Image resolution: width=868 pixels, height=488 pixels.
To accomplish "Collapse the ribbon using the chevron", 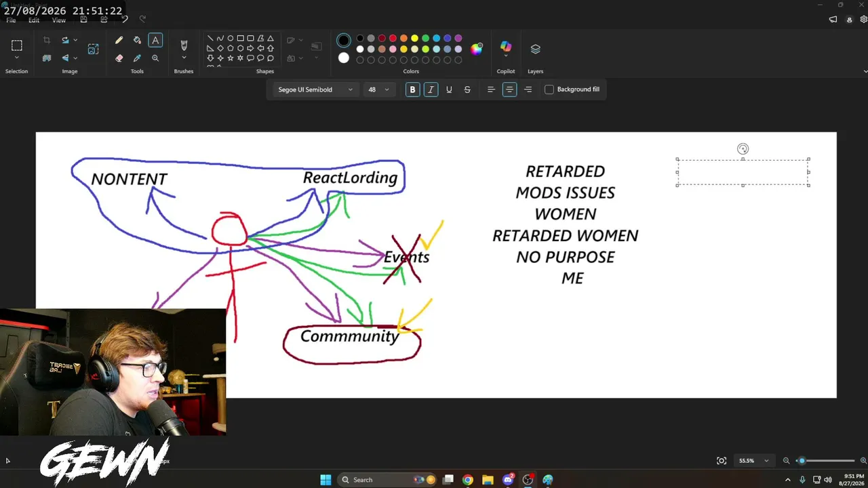I will click(x=865, y=71).
